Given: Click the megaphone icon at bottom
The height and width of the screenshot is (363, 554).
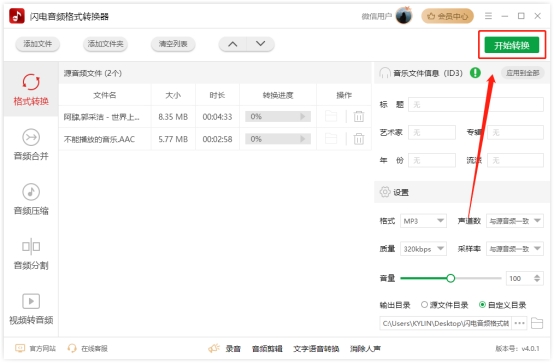Looking at the screenshot, I should tap(214, 348).
